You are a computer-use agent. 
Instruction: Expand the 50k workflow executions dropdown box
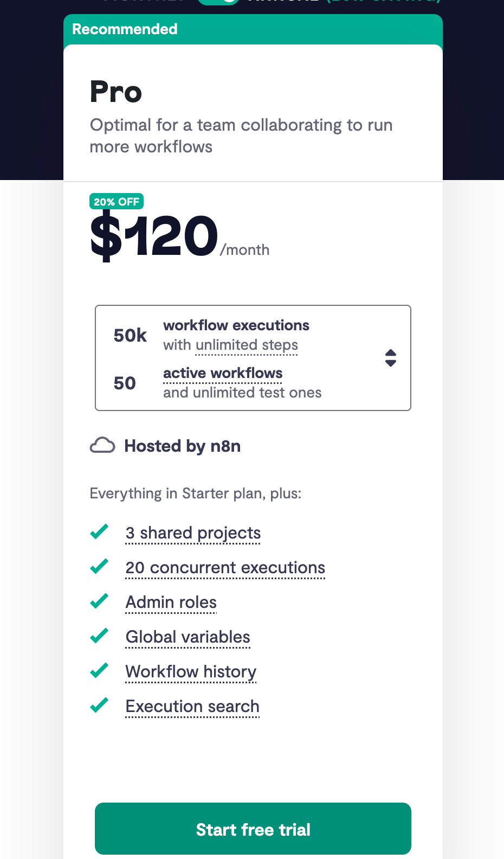(253, 358)
